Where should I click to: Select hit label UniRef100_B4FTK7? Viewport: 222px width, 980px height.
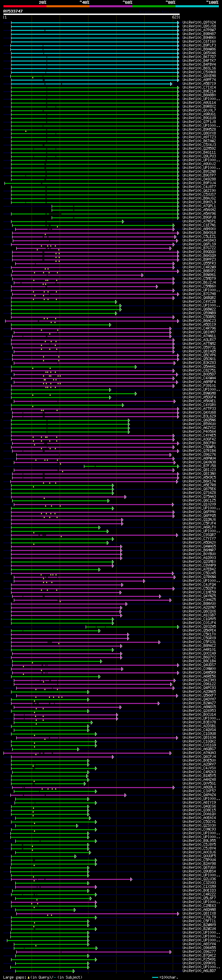199,61
